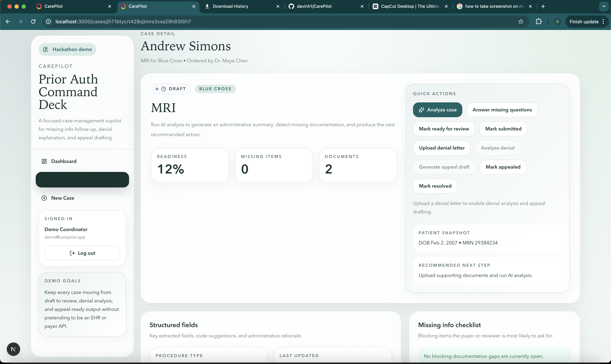Click the sparkle Analyze case icon

click(x=421, y=110)
